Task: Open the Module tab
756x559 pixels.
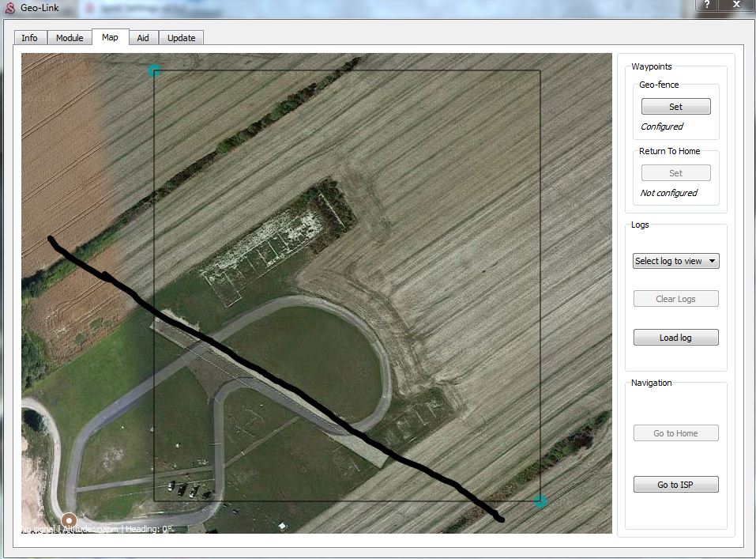Action: pyautogui.click(x=70, y=38)
